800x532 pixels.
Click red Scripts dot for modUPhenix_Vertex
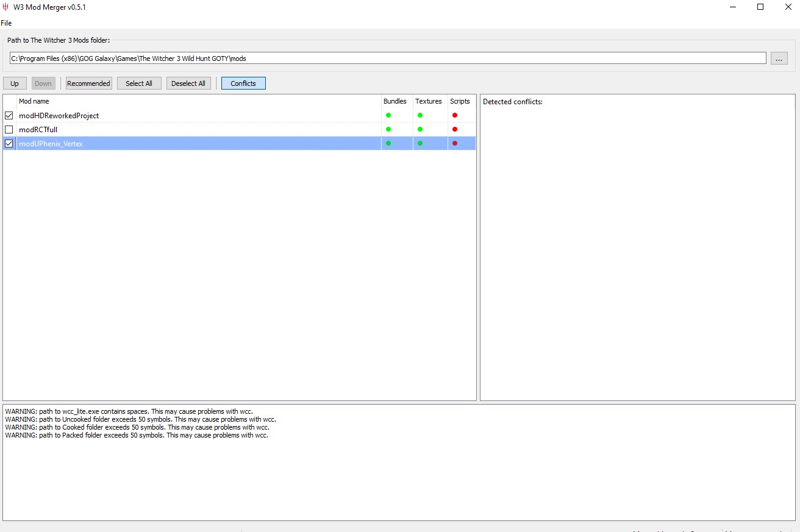455,143
